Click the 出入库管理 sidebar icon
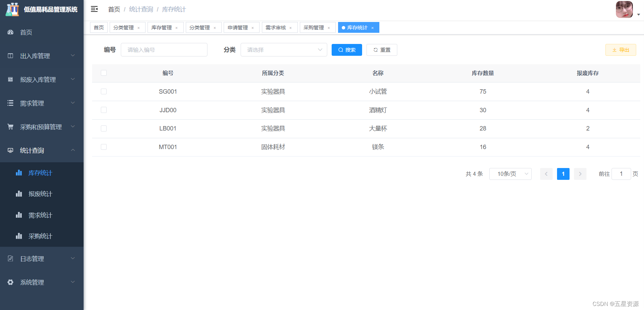 click(10, 56)
